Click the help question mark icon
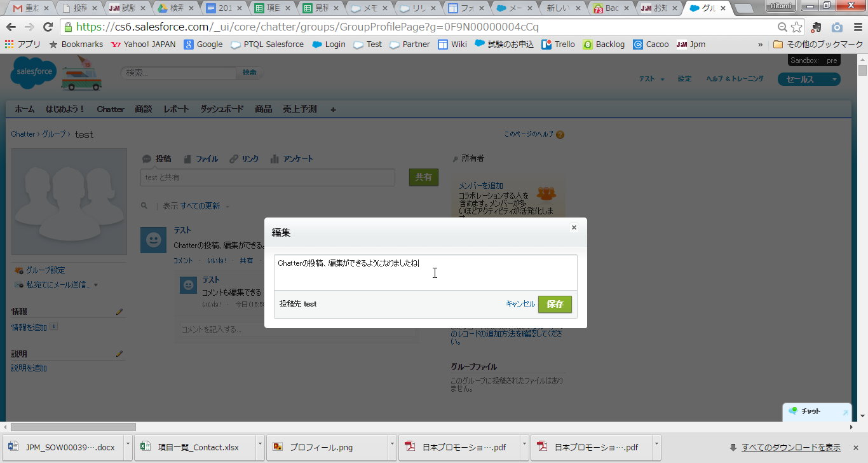Image resolution: width=868 pixels, height=463 pixels. (x=560, y=135)
